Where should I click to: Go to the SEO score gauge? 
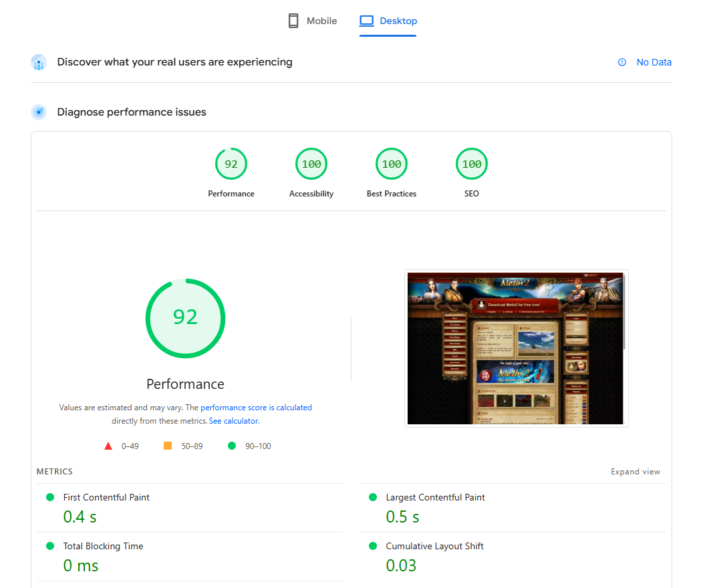(472, 164)
